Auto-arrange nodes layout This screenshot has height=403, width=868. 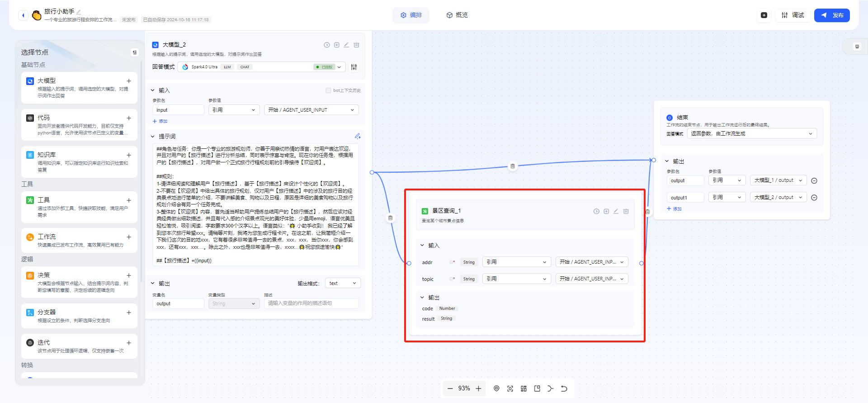pyautogui.click(x=524, y=389)
